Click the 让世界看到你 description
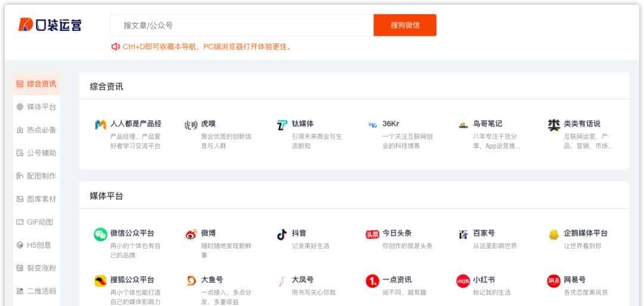The width and height of the screenshot is (644, 306). point(583,246)
